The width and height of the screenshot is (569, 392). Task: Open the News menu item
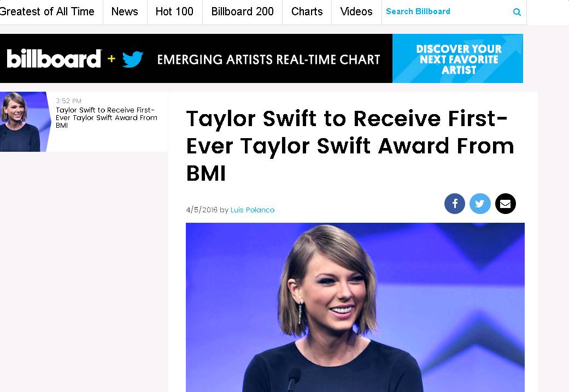click(x=125, y=11)
